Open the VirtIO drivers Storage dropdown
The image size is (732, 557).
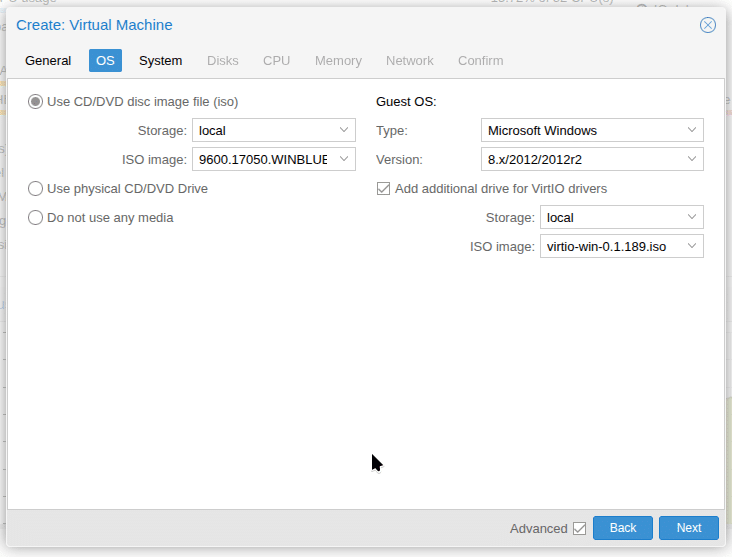pyautogui.click(x=692, y=217)
